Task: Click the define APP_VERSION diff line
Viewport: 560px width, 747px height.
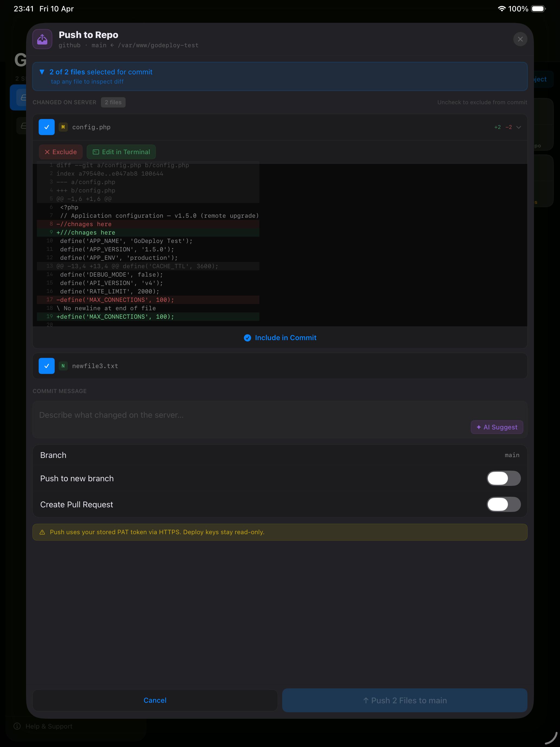Action: pyautogui.click(x=148, y=249)
